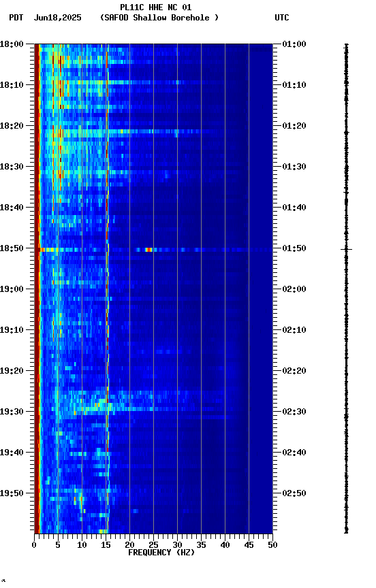
Task: Click the station title PL11C HHE NC 01
Action: coord(156,7)
